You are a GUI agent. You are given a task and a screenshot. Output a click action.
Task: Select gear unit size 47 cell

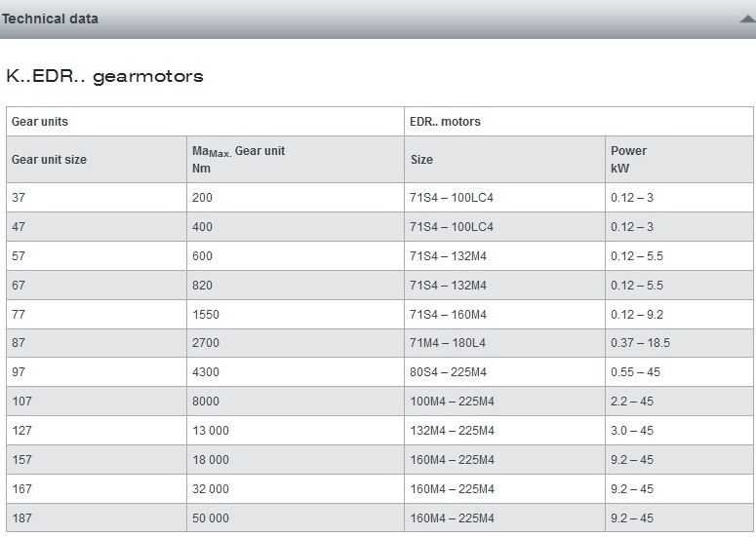tap(97, 227)
